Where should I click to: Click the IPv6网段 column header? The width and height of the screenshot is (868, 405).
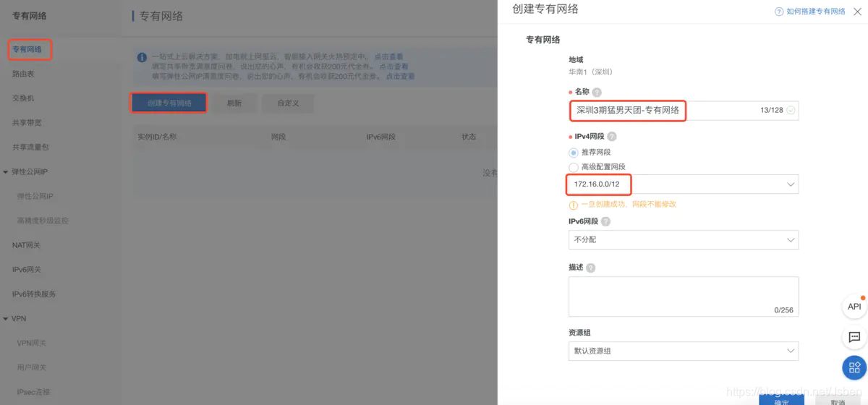(381, 137)
